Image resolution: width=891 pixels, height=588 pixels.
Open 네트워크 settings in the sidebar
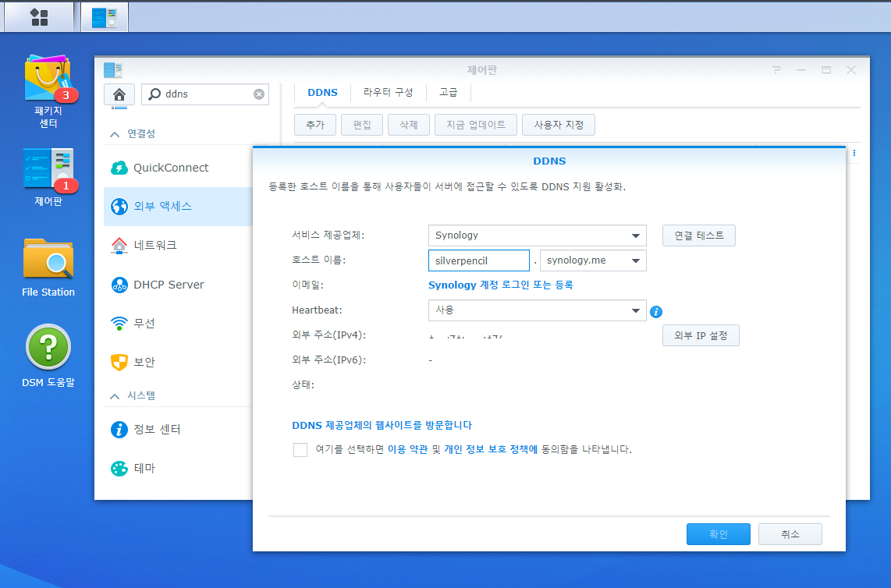click(x=178, y=245)
